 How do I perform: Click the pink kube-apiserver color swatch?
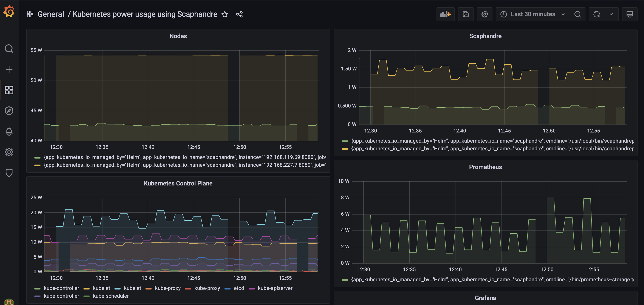pyautogui.click(x=251, y=289)
